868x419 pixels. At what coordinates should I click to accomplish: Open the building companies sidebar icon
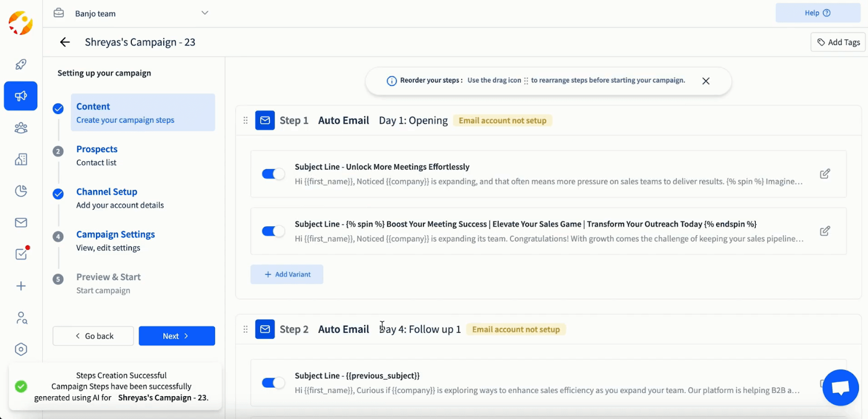click(x=21, y=159)
